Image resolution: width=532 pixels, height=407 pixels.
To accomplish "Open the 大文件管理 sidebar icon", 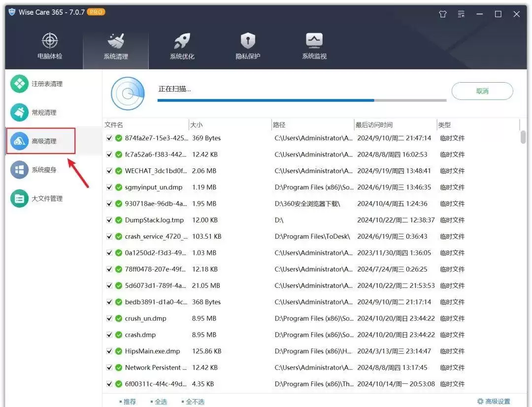I will coord(19,199).
